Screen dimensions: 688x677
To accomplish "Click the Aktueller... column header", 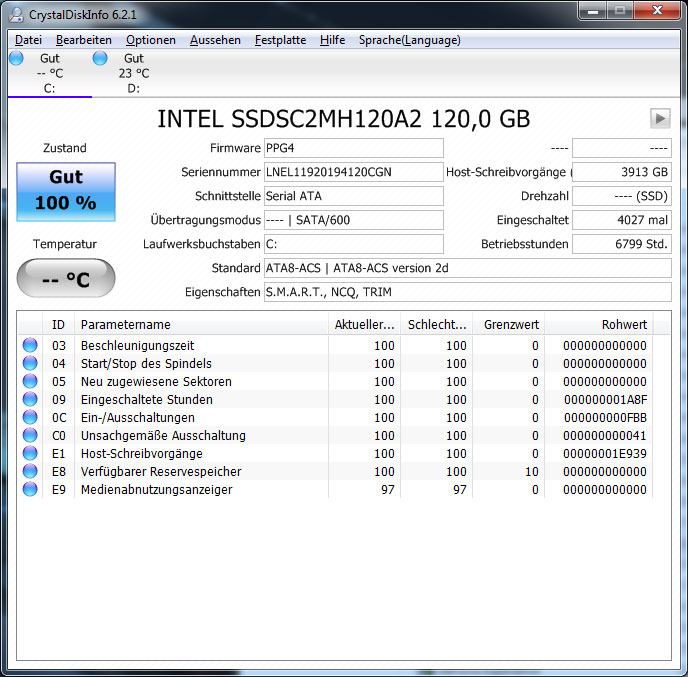I will pyautogui.click(x=364, y=324).
